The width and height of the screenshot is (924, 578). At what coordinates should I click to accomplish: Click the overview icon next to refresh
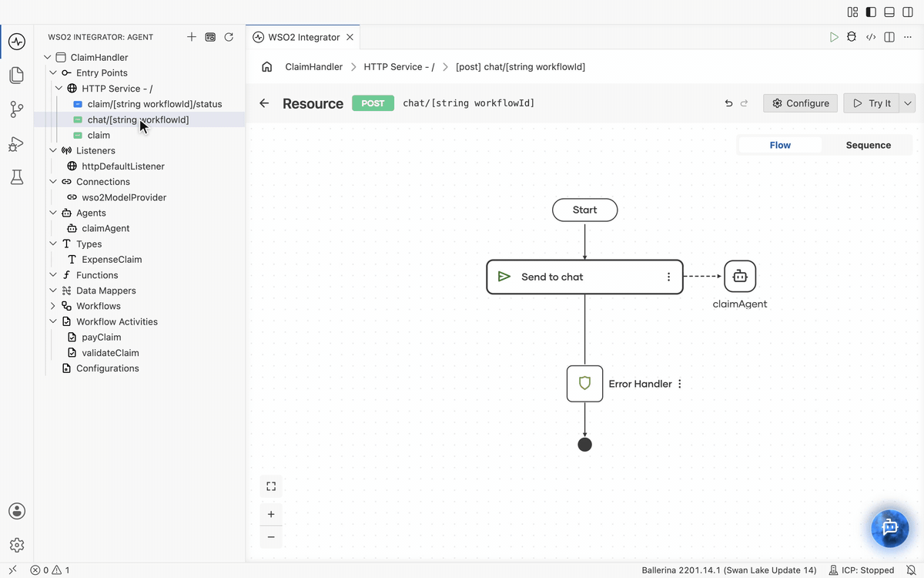[210, 37]
